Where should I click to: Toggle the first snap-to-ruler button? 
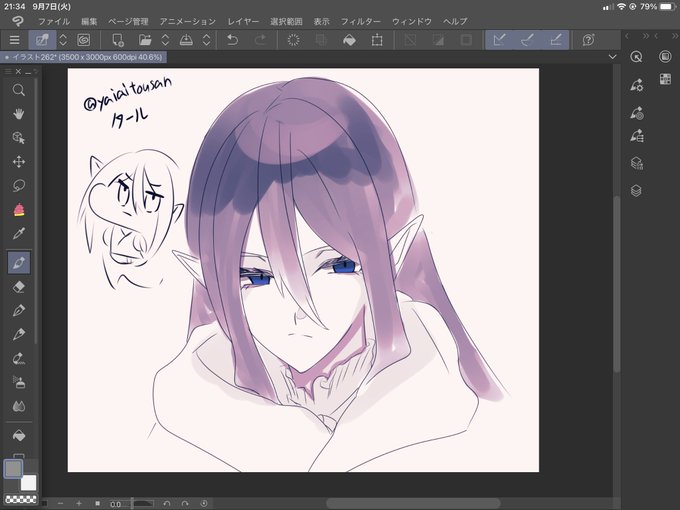point(499,40)
